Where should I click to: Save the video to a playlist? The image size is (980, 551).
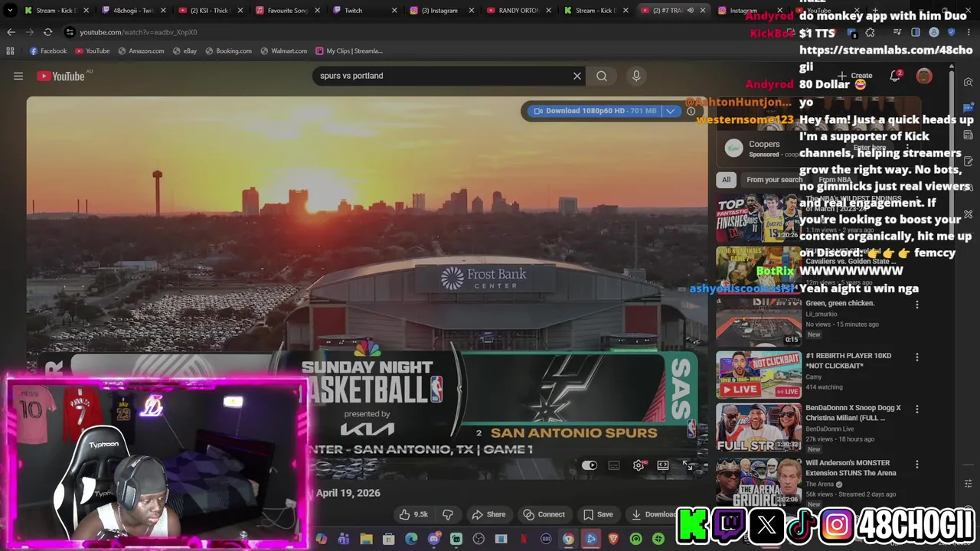[597, 514]
